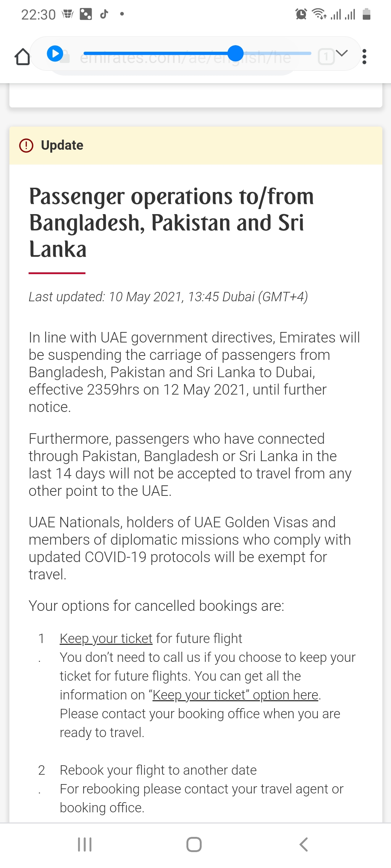Tap the Update banner heading
This screenshot has width=391, height=868.
click(62, 145)
